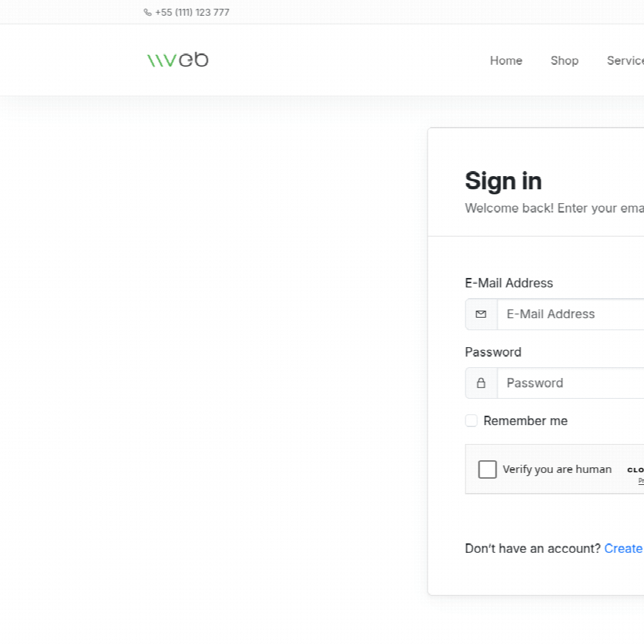644x644 pixels.
Task: Click the +55 (111) 123 777 phone number
Action: pyautogui.click(x=192, y=13)
